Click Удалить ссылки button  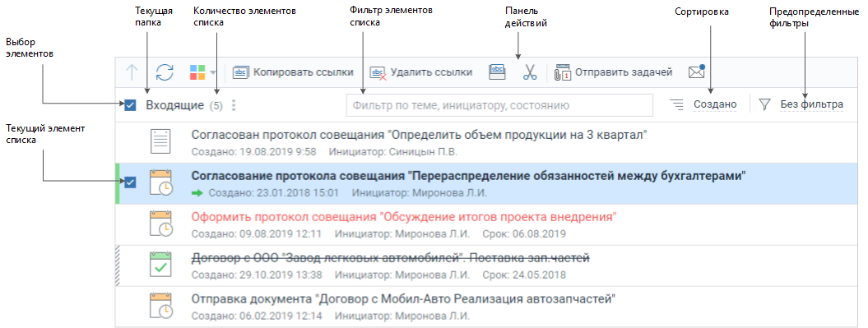tap(421, 72)
